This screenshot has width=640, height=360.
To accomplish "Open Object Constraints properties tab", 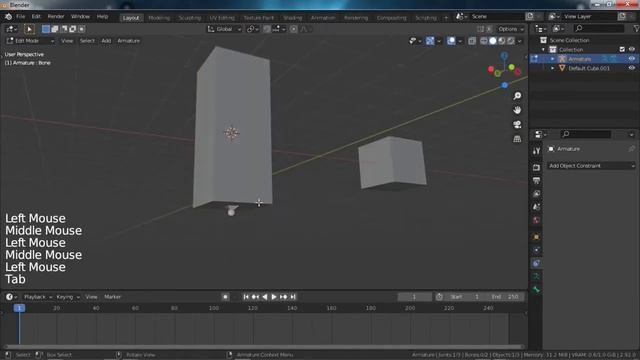I will point(536,263).
